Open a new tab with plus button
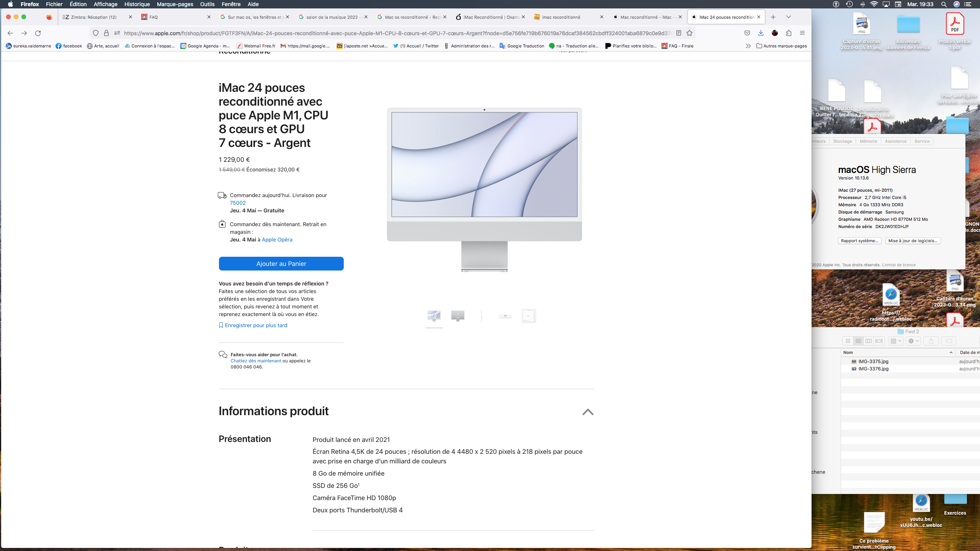Viewport: 980px width, 551px height. 773,17
